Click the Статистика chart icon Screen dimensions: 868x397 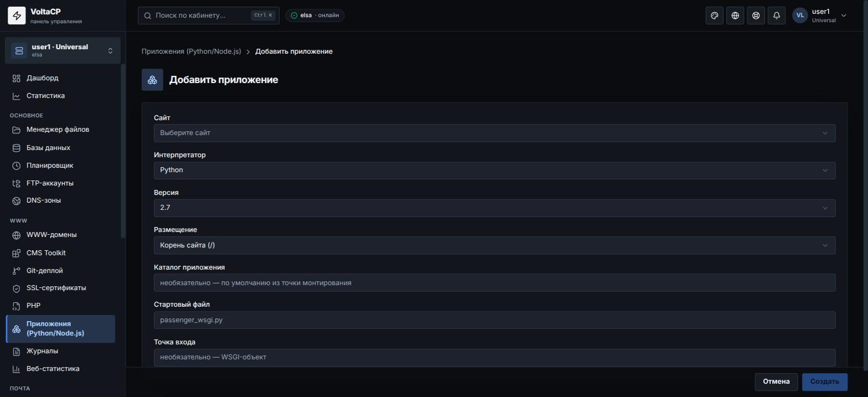click(x=17, y=96)
